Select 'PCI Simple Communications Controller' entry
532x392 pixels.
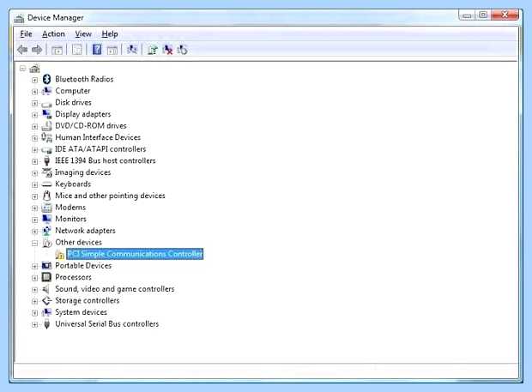click(x=135, y=254)
